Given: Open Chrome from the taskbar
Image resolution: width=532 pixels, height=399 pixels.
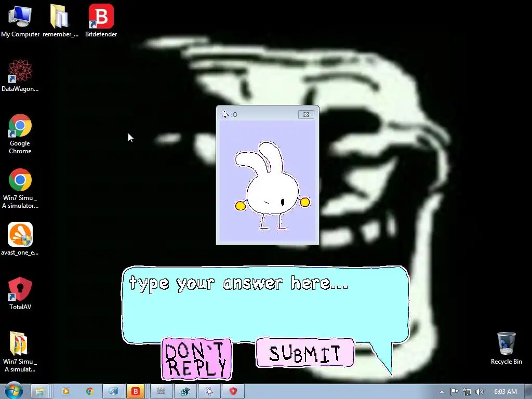Looking at the screenshot, I should coord(90,392).
